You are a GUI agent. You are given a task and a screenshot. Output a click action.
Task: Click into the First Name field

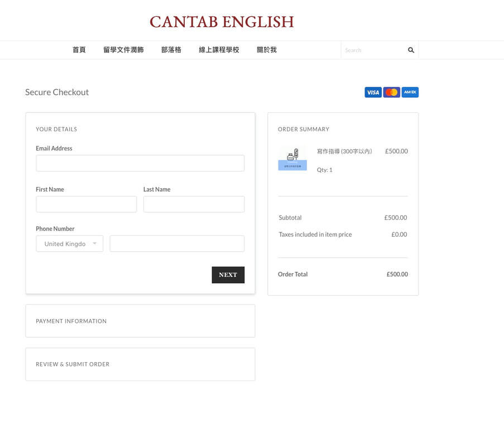[x=86, y=204]
